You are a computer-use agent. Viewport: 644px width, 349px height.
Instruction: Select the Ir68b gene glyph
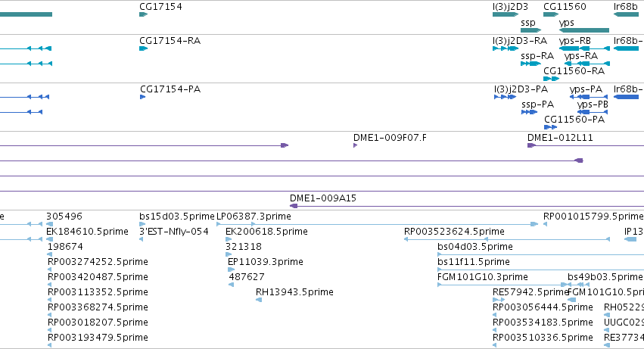coord(626,14)
